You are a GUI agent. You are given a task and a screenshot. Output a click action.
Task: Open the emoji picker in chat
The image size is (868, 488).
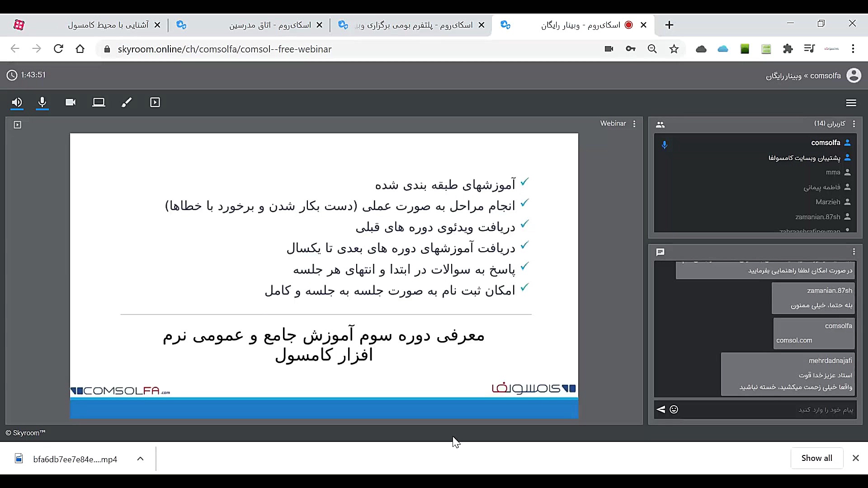point(673,409)
